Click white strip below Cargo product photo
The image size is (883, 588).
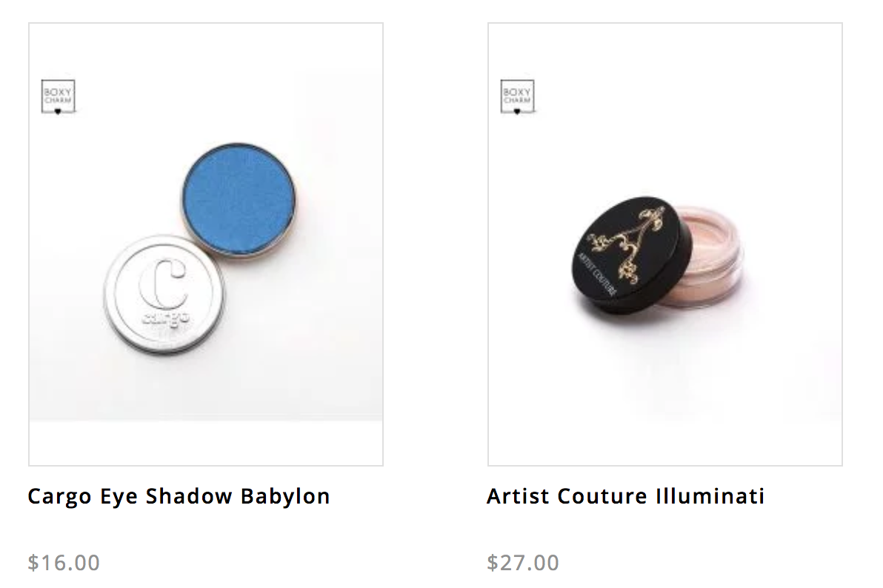[206, 443]
